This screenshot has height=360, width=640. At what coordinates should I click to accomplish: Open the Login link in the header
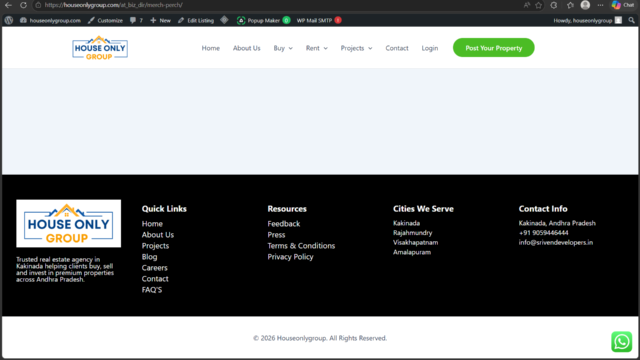430,48
